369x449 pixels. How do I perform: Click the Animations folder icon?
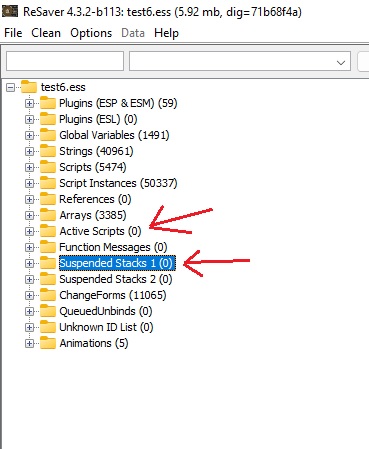click(x=48, y=343)
